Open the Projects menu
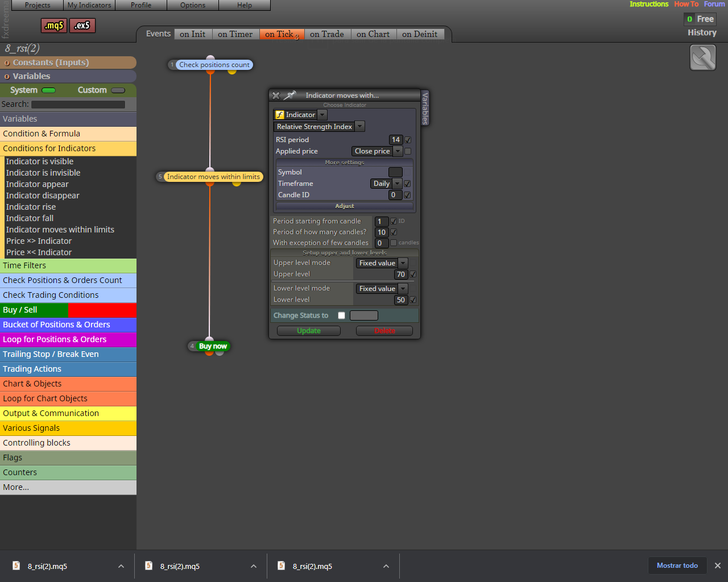 pyautogui.click(x=38, y=5)
